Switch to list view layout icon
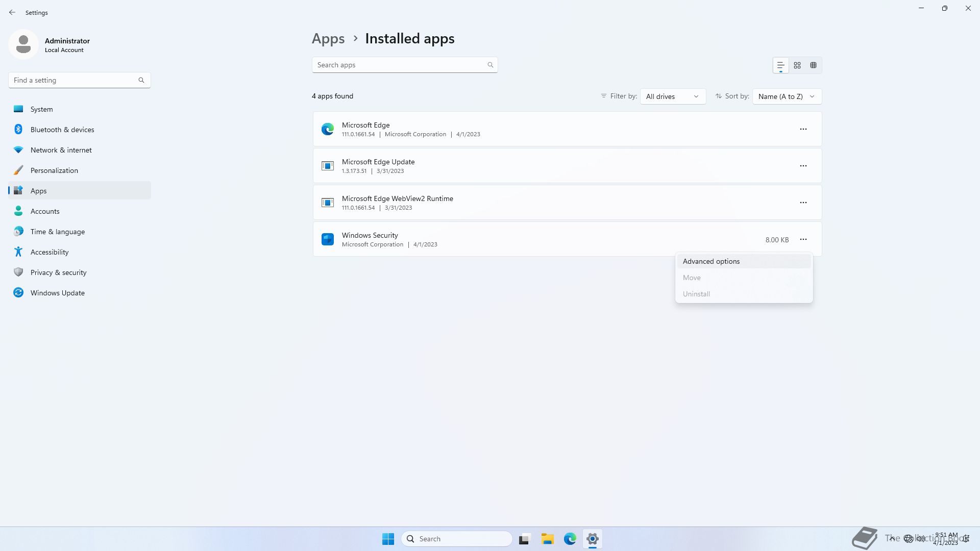This screenshot has height=551, width=980. (x=780, y=65)
